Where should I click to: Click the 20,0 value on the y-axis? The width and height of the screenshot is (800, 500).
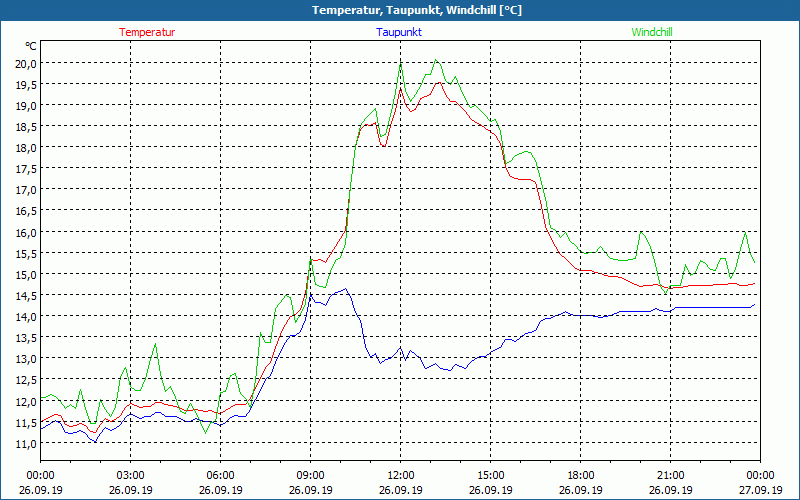tap(25, 64)
